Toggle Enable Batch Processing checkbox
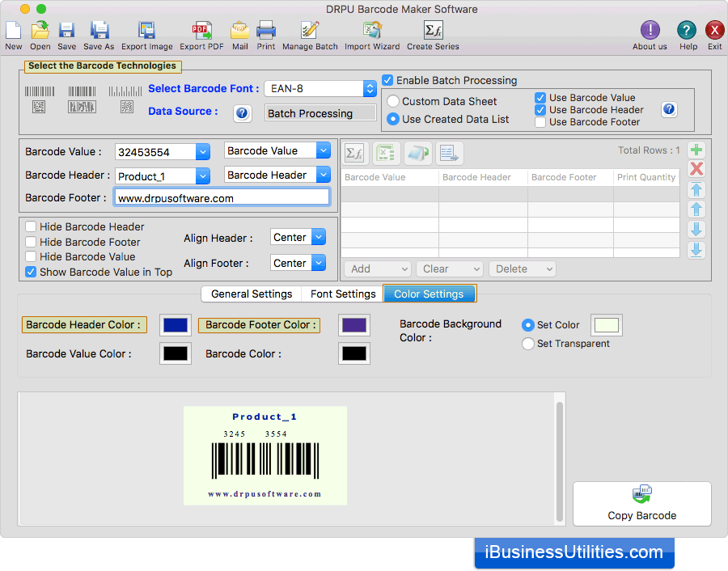The height and width of the screenshot is (571, 728). [387, 80]
